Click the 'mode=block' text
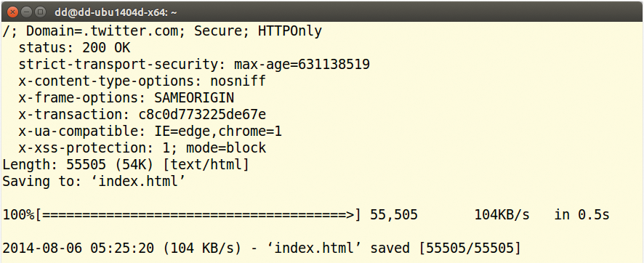Viewport: 644px width, 263px height. (x=226, y=148)
